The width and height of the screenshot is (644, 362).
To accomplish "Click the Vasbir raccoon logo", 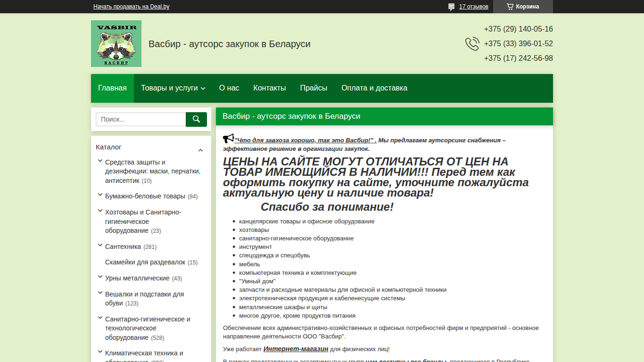I will click(116, 43).
